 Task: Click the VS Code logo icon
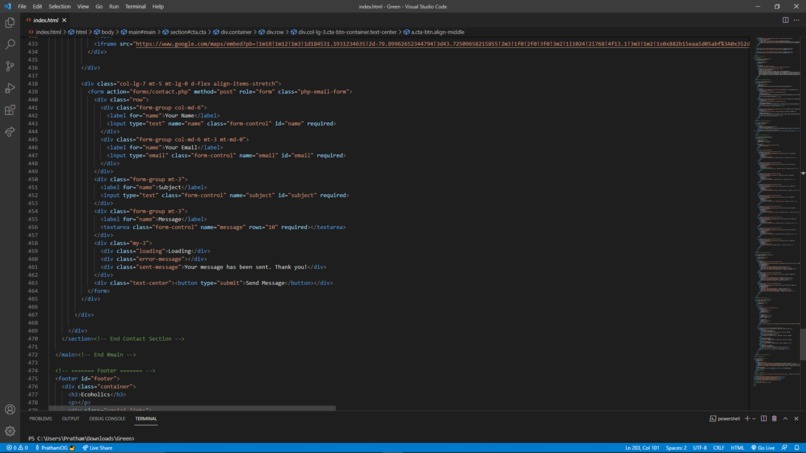point(7,7)
